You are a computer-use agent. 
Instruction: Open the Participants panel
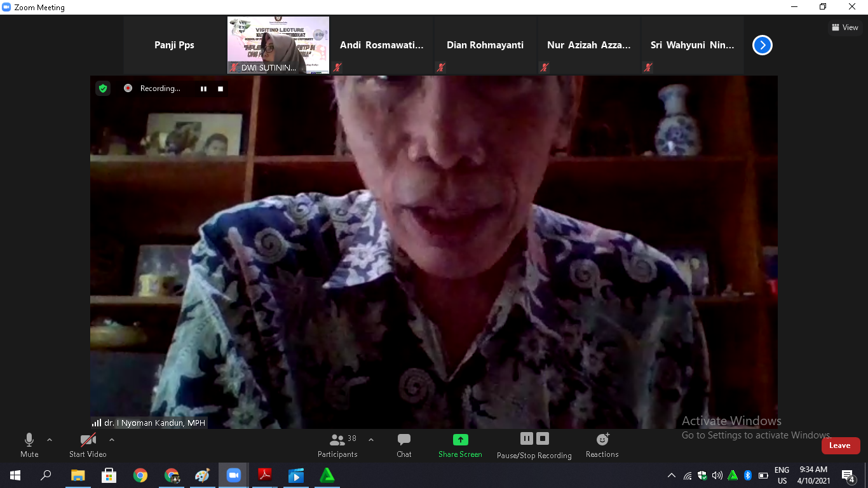pyautogui.click(x=337, y=445)
